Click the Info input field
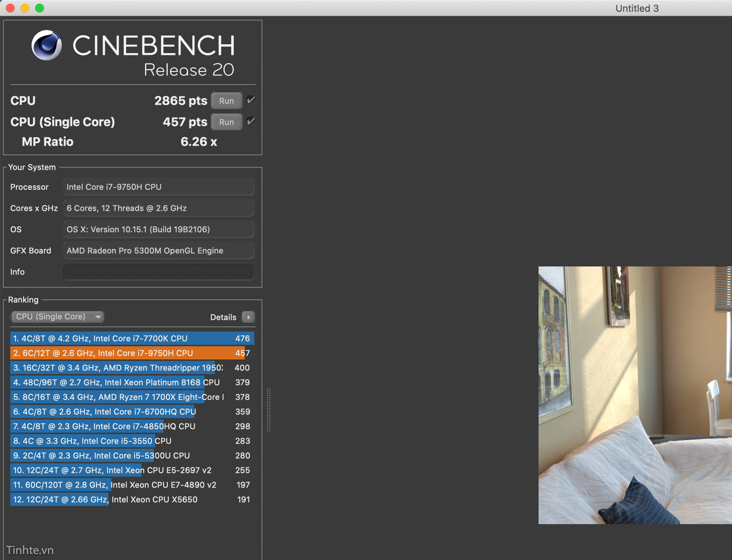This screenshot has width=732, height=560. pos(158,272)
